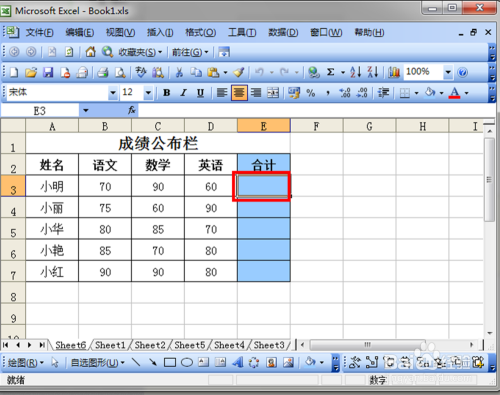The width and height of the screenshot is (500, 395).
Task: Apply currency style icon
Action: pyautogui.click(x=294, y=93)
